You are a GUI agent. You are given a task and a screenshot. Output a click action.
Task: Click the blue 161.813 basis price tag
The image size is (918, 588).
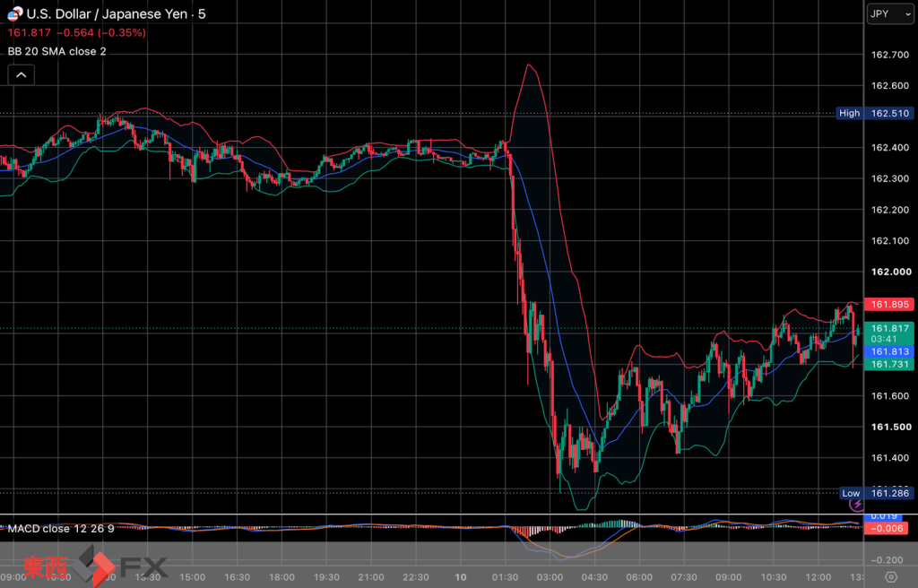pyautogui.click(x=889, y=351)
